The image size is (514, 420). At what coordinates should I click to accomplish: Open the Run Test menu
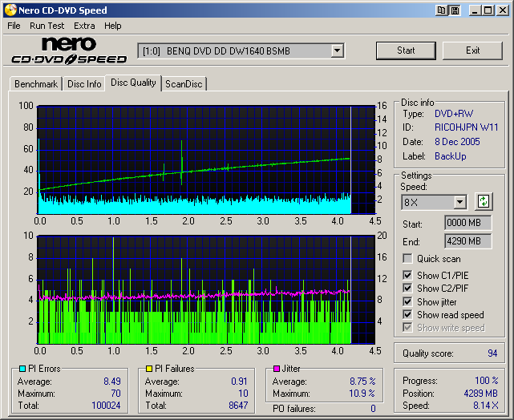pyautogui.click(x=47, y=26)
